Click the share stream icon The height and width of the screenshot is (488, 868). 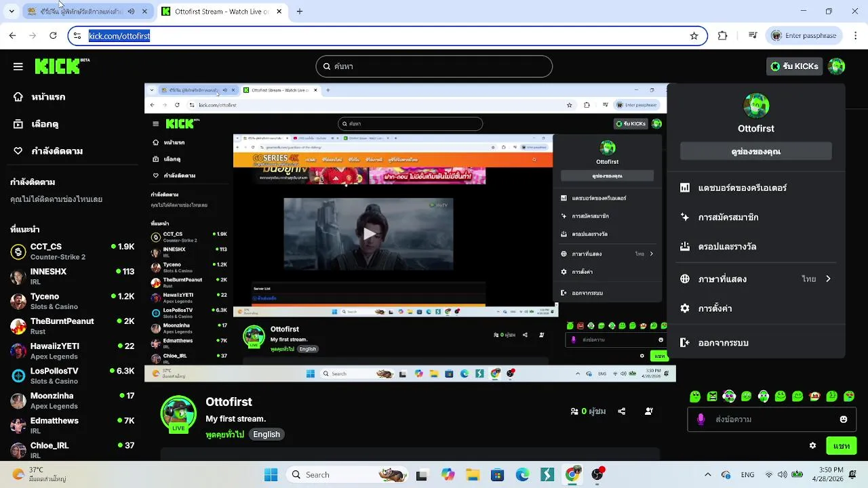click(x=622, y=411)
